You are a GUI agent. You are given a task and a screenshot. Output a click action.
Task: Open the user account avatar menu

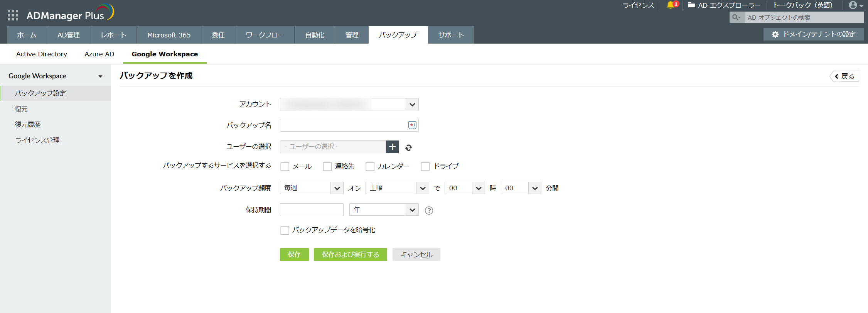click(856, 5)
